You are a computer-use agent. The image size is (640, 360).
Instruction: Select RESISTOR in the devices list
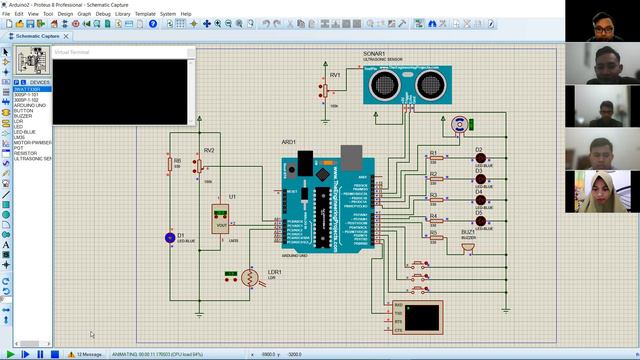click(x=25, y=153)
